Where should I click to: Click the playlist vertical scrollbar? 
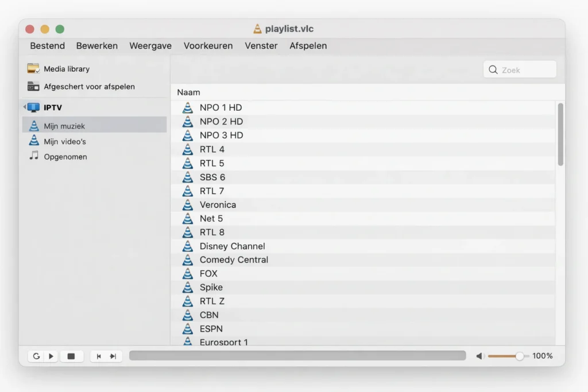pos(560,134)
